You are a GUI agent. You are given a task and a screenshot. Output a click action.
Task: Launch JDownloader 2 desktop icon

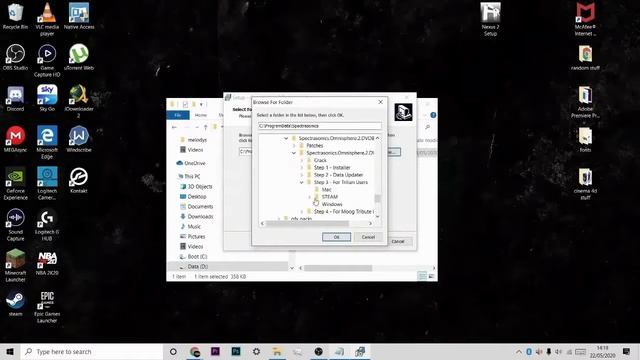click(x=79, y=101)
